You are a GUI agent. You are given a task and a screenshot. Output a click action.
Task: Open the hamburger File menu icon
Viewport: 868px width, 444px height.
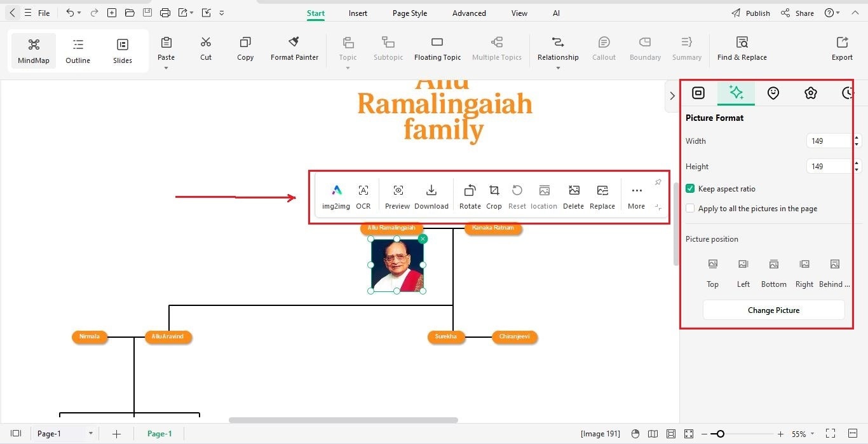point(28,13)
